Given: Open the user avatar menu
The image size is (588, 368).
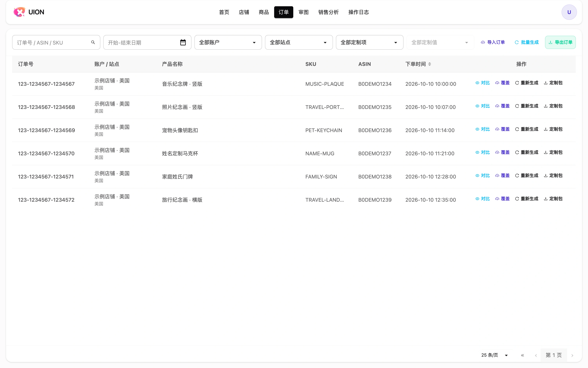Looking at the screenshot, I should tap(569, 12).
